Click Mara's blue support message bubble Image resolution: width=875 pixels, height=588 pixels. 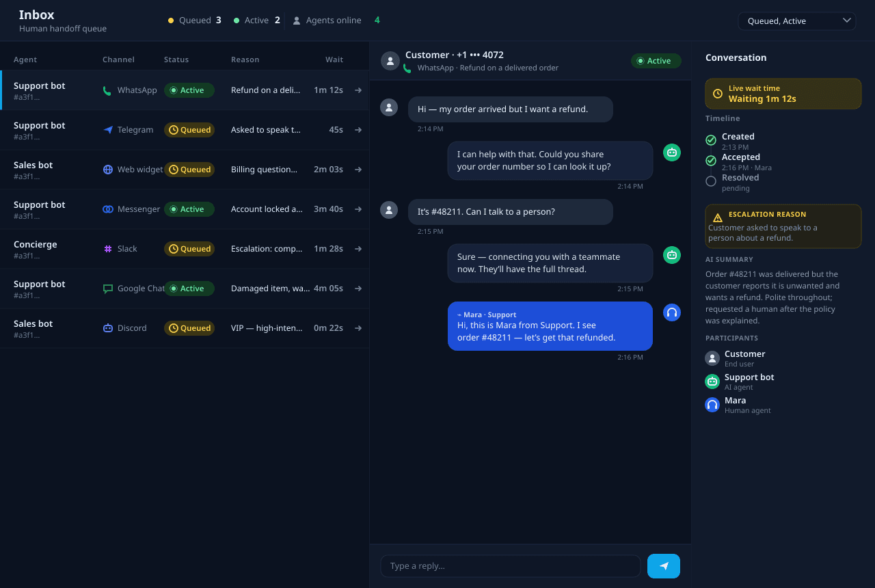(x=550, y=326)
